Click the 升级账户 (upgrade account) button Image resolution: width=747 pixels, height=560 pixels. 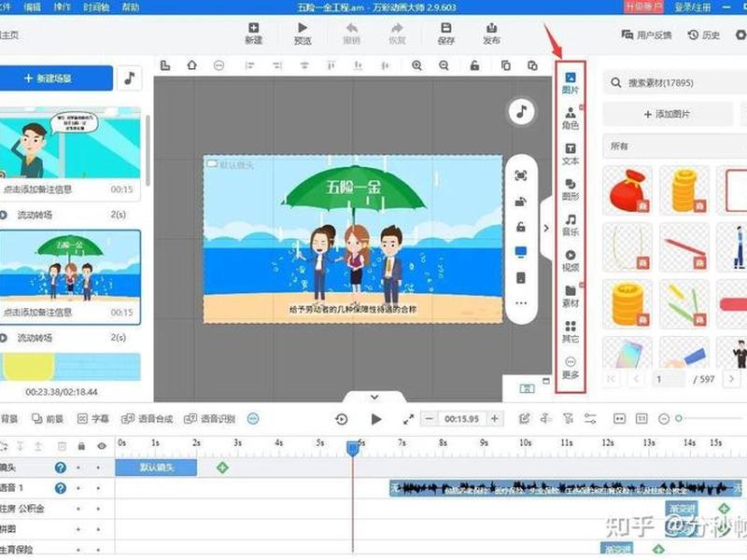click(x=643, y=7)
